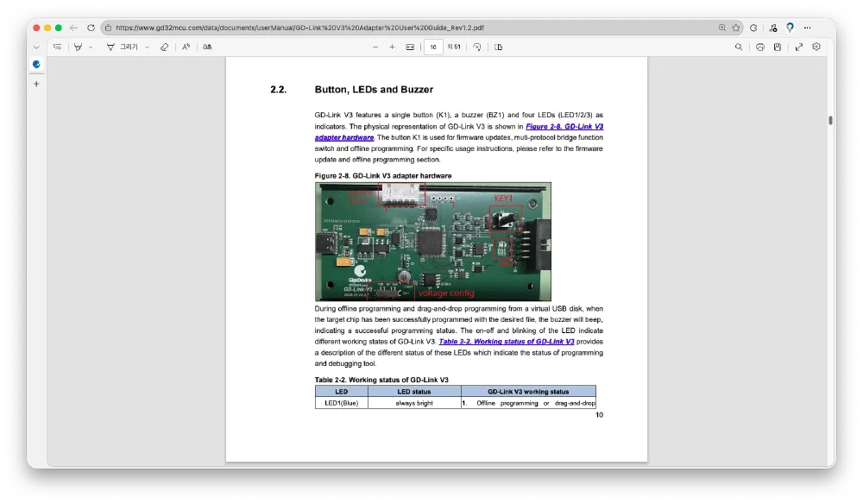
Task: Click the page number input field
Action: pos(433,47)
